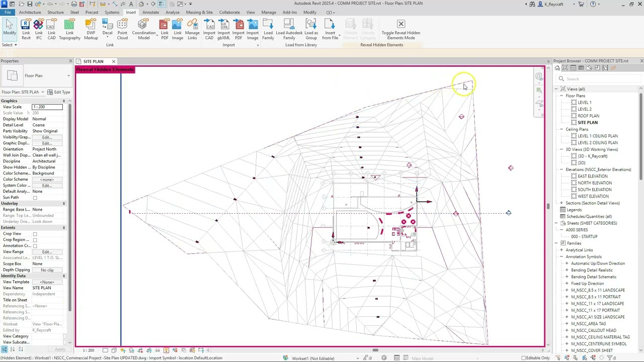Open the Floor Plan type selector dropdown
Image resolution: width=644 pixels, height=362 pixels.
click(68, 76)
